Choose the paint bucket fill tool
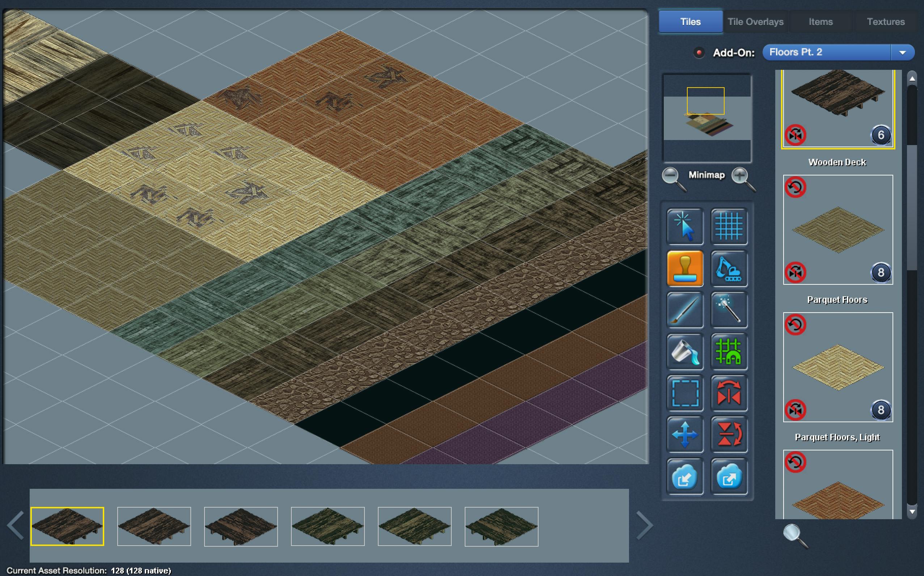Viewport: 924px width, 576px height. point(685,352)
